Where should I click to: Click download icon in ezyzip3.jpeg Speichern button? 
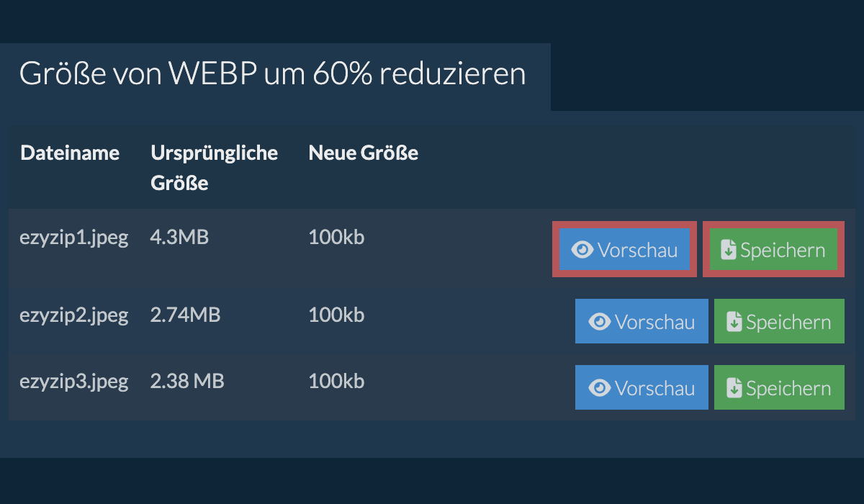(734, 388)
